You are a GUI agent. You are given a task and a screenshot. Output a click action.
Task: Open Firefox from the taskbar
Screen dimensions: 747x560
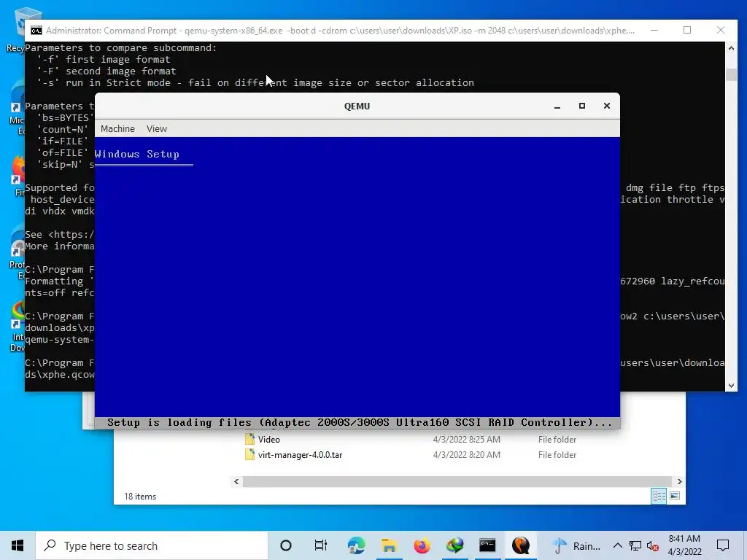[x=422, y=545]
